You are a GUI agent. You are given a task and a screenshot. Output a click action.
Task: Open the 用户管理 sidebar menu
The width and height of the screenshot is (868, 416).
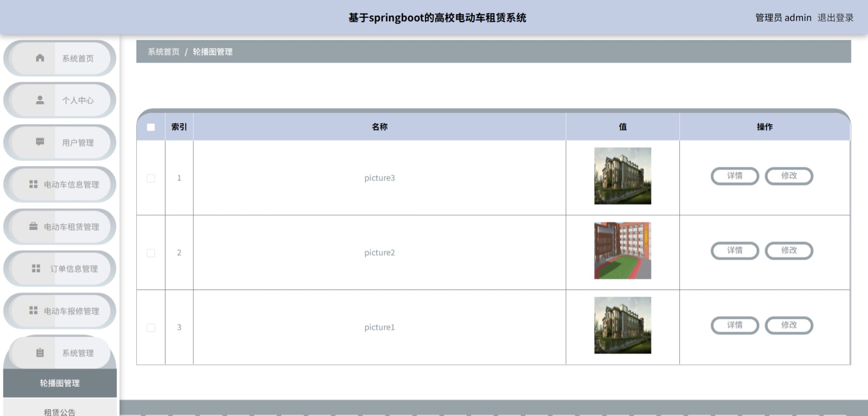(60, 142)
